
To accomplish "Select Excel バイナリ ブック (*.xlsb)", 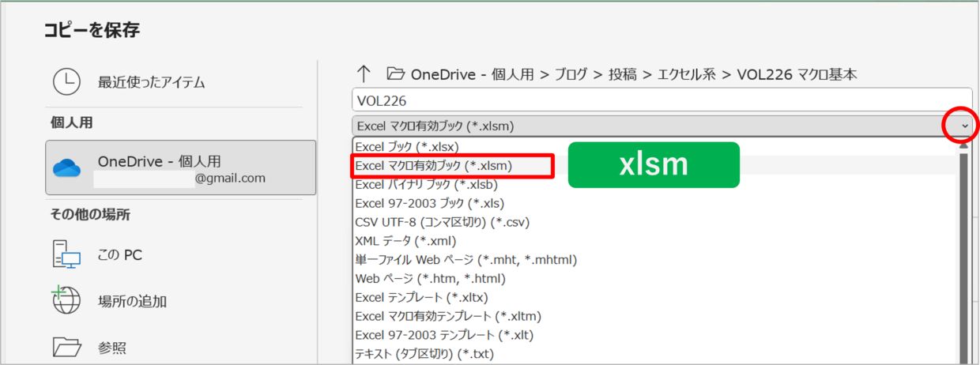I will (x=427, y=185).
